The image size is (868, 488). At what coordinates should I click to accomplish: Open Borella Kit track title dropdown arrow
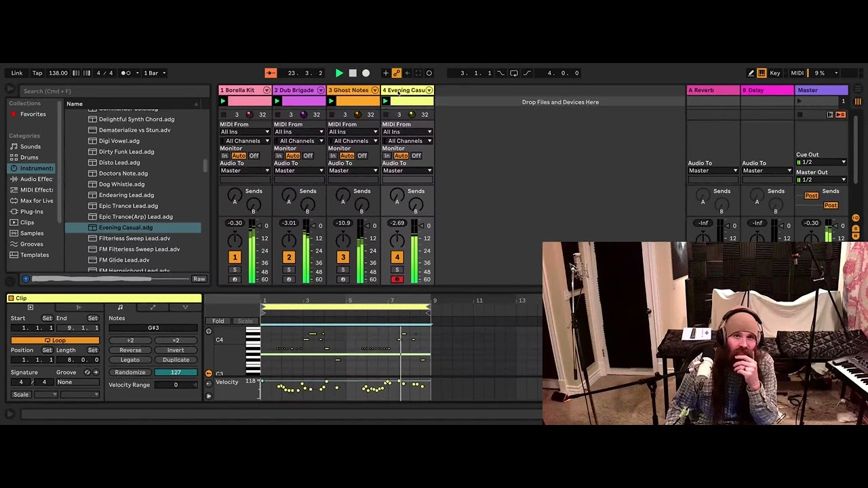coord(267,90)
